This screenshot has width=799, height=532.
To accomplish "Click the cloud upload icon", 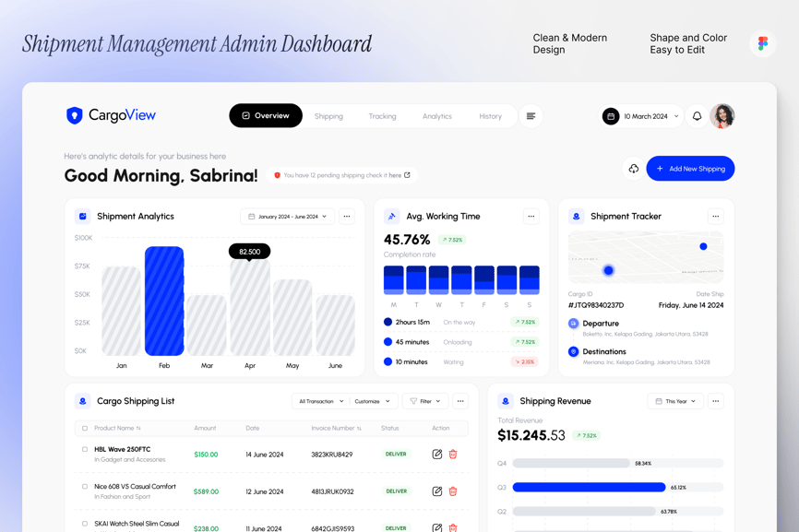I will click(633, 169).
